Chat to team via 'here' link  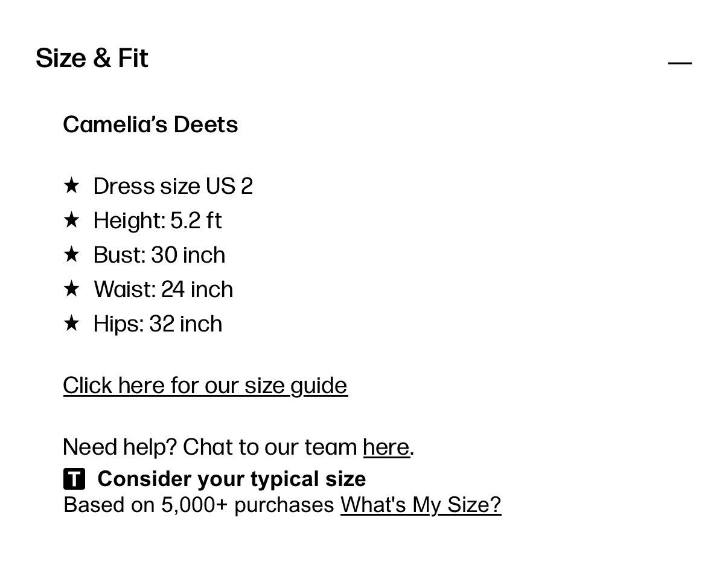386,447
